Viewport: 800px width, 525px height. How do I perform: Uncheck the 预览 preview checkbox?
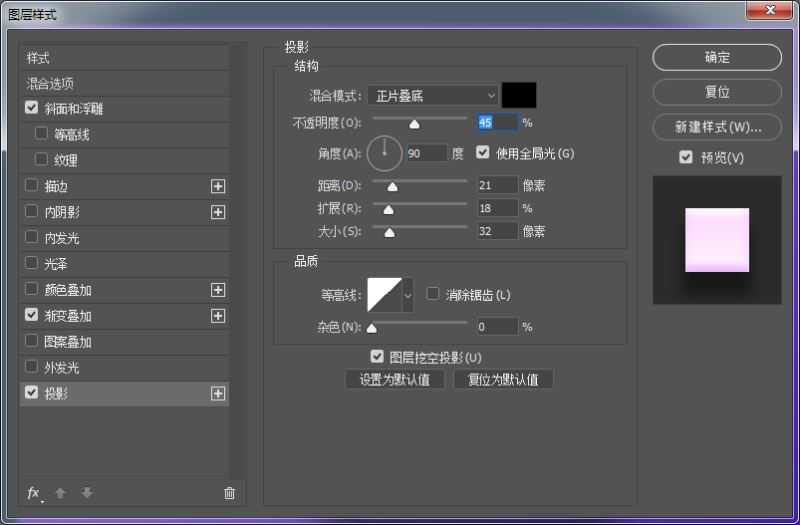685,158
